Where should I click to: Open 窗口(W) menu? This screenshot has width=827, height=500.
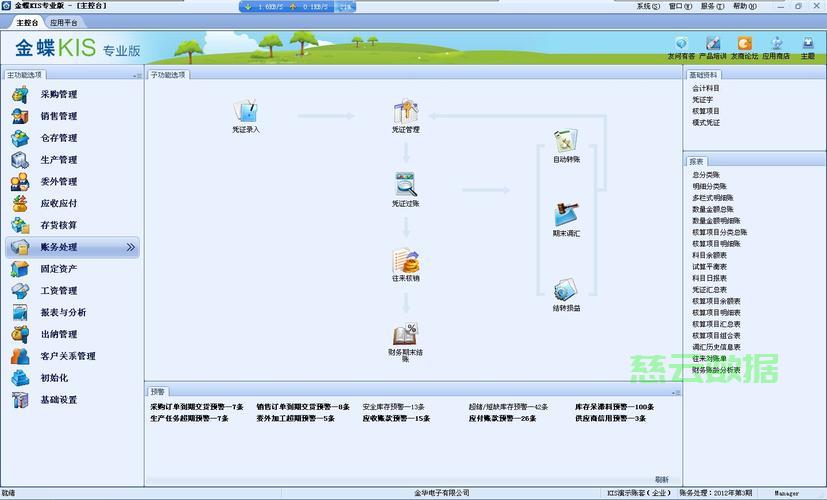coord(680,6)
